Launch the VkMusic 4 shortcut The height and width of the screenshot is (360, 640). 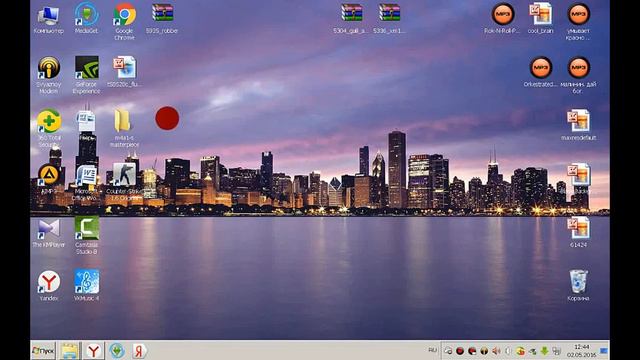click(x=86, y=286)
